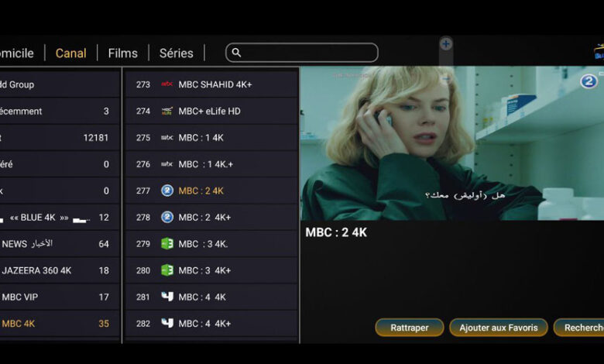Open the MBC VIP group
Image resolution: width=604 pixels, height=364 pixels.
[60, 297]
